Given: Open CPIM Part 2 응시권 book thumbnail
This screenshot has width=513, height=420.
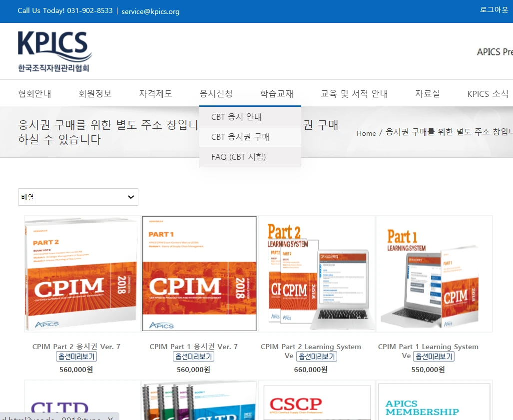Looking at the screenshot, I should (x=82, y=274).
